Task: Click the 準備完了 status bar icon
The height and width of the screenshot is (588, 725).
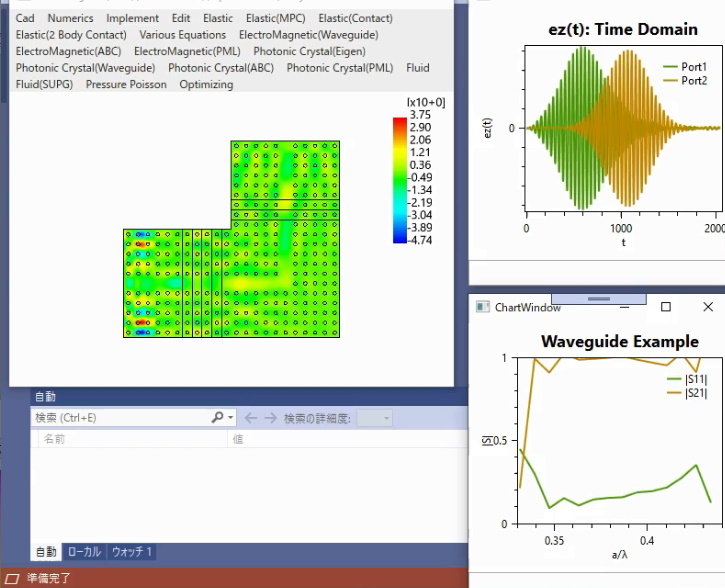Action: 12,578
